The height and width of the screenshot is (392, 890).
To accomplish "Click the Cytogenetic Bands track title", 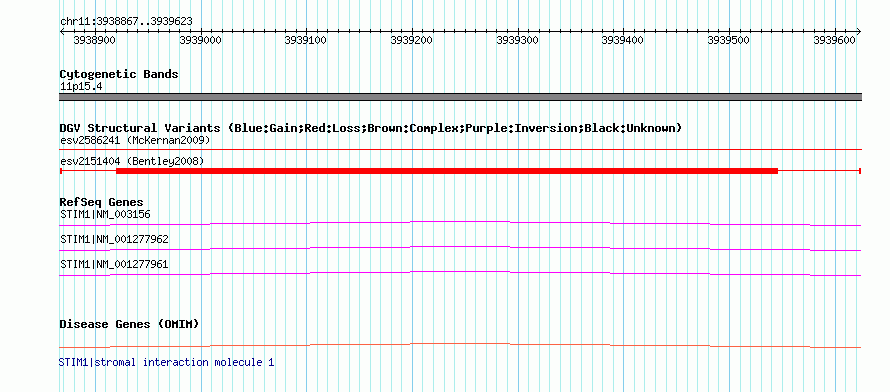I will tap(119, 74).
